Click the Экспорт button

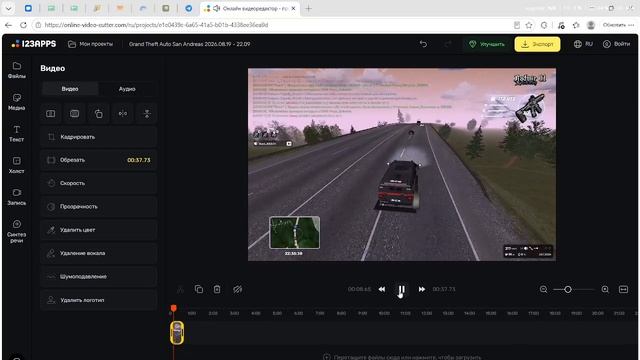coord(537,44)
